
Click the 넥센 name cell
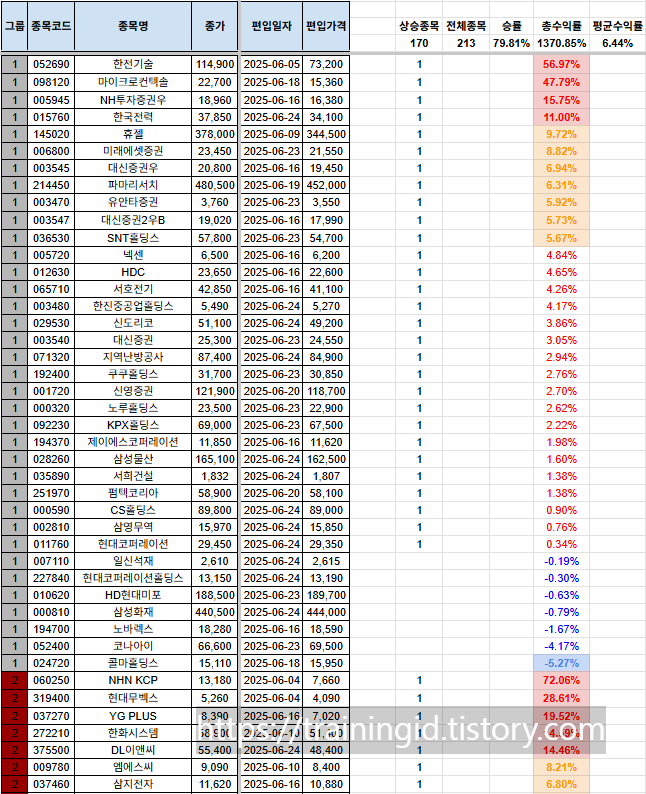tap(133, 255)
